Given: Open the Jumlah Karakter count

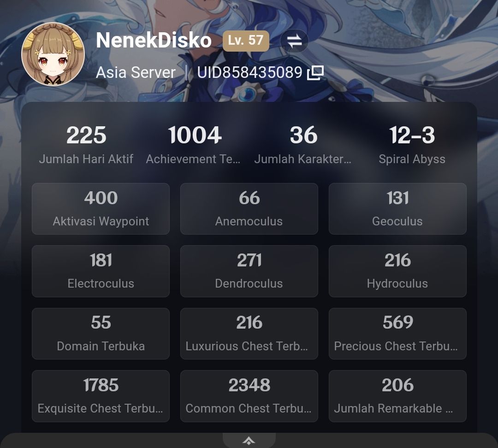Looking at the screenshot, I should 303,144.
